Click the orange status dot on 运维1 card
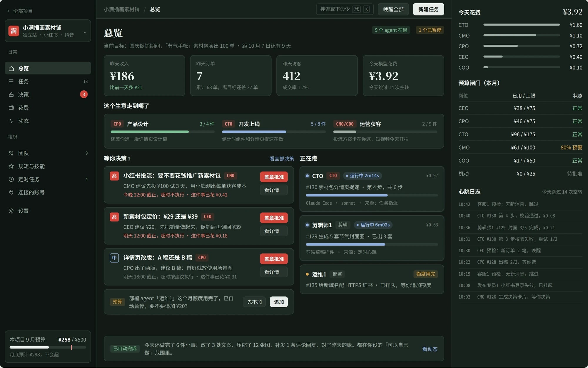Screen dimensions: 588x368 [x=307, y=274]
